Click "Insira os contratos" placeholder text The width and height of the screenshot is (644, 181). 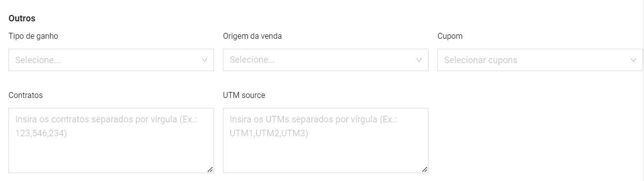pyautogui.click(x=49, y=119)
